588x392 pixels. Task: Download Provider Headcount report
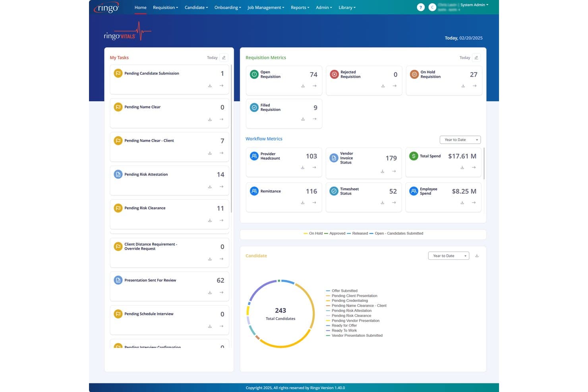[302, 168]
